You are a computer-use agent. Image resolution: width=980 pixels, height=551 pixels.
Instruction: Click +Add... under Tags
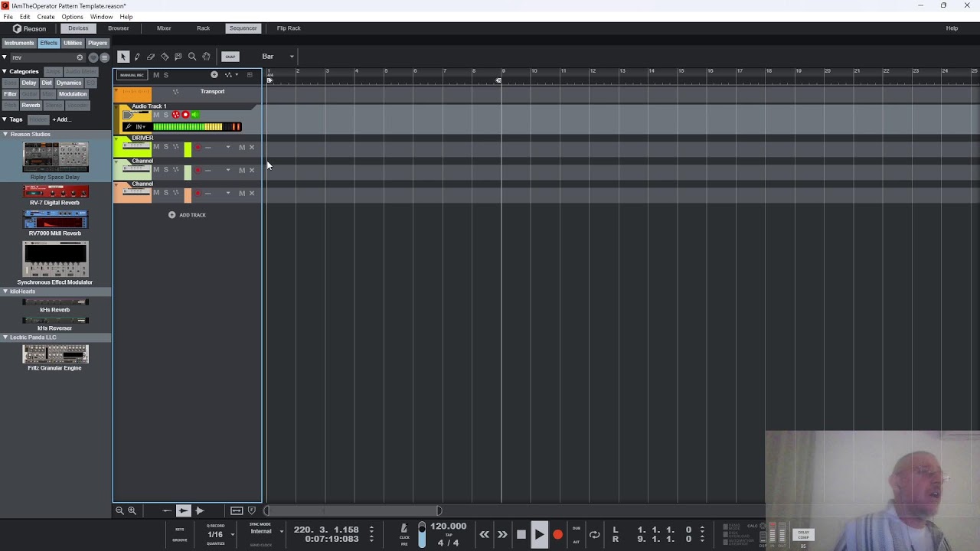click(x=61, y=119)
